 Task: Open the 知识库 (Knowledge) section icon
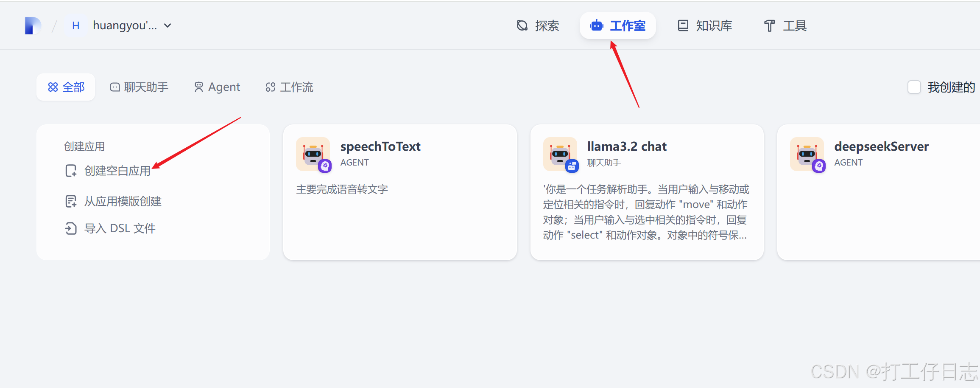(683, 25)
